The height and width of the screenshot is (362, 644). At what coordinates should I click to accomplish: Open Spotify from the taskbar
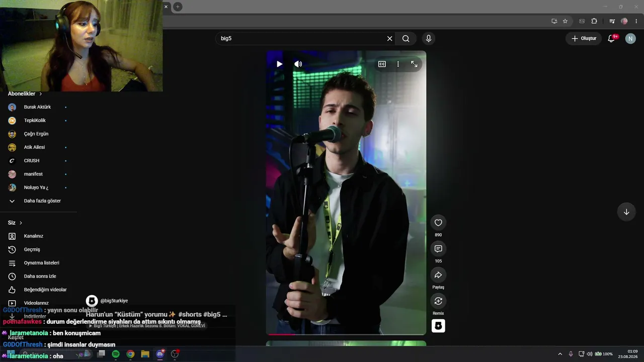tap(116, 354)
